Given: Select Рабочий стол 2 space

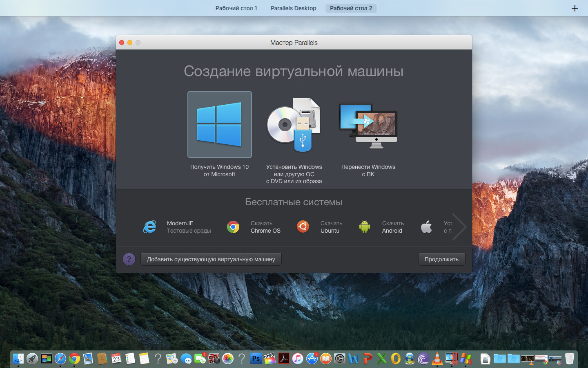Looking at the screenshot, I should click(351, 8).
